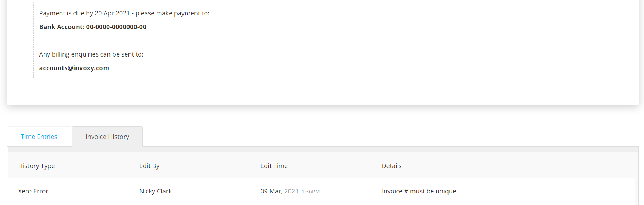The width and height of the screenshot is (644, 205).
Task: Click the accounts@invoxy.com email address
Action: coord(74,68)
